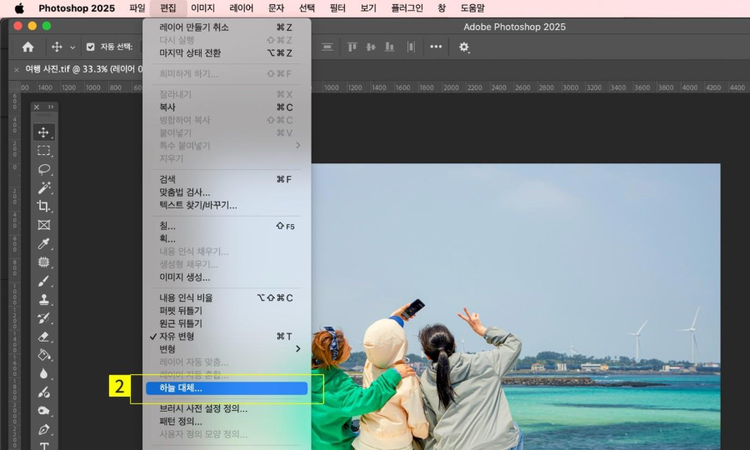The image size is (750, 450).
Task: Select the Eraser tool
Action: pos(44,337)
